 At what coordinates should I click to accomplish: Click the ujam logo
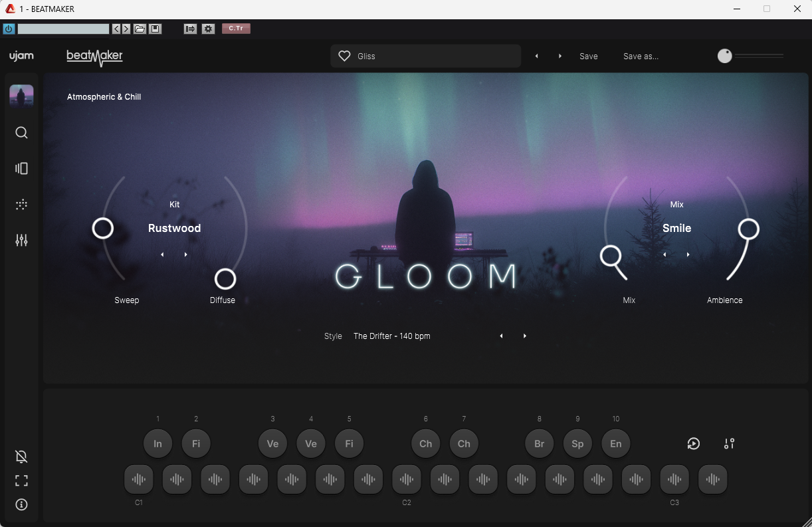pos(21,56)
